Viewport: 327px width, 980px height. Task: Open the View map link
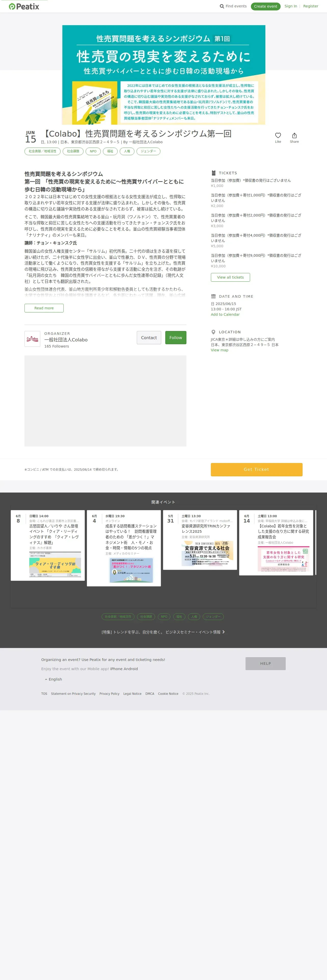pyautogui.click(x=220, y=350)
